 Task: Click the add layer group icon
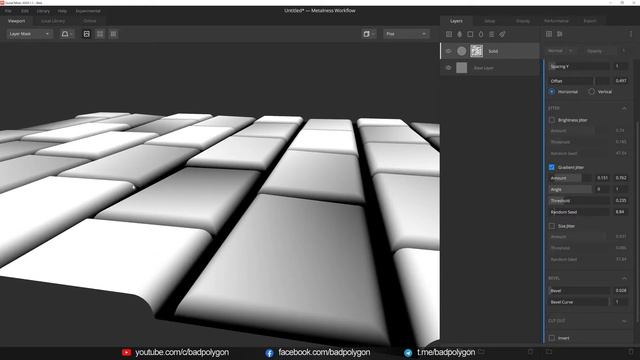click(x=491, y=34)
